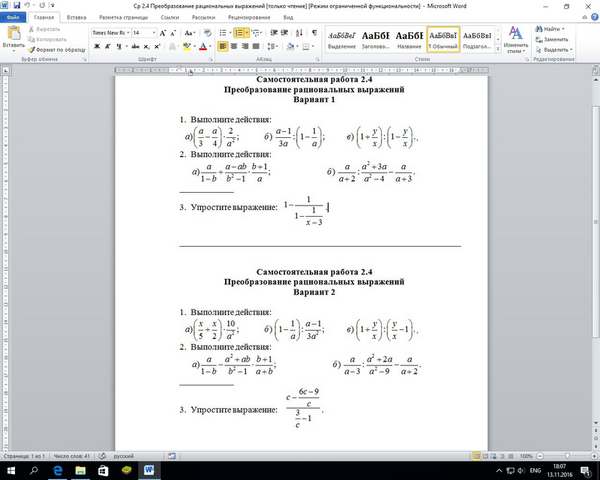The width and height of the screenshot is (600, 480).
Task: Click the Save floppy disk icon
Action: (x=16, y=5)
